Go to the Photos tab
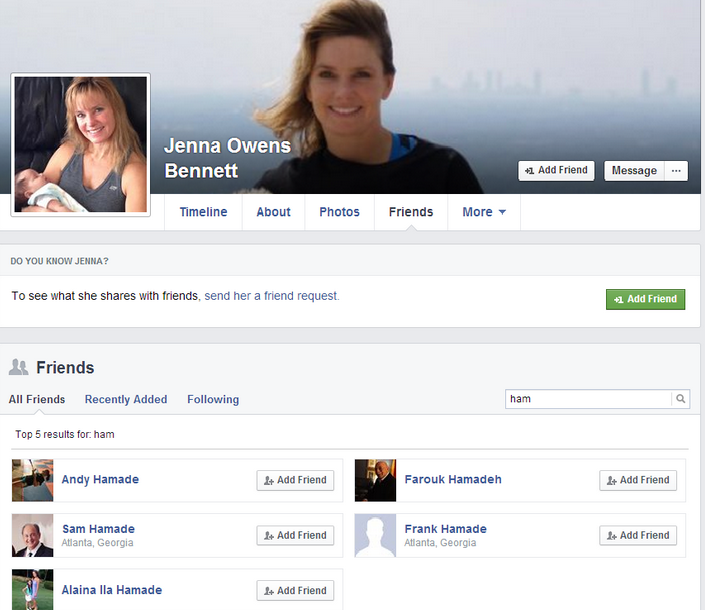This screenshot has height=610, width=705. 339,212
